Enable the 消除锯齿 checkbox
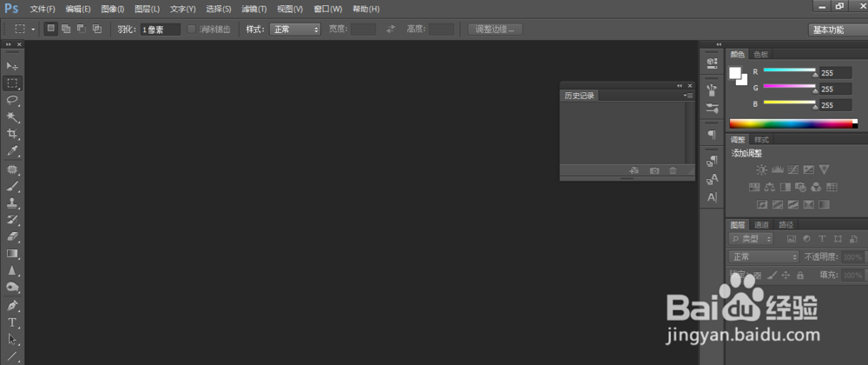This screenshot has width=868, height=365. pyautogui.click(x=192, y=30)
